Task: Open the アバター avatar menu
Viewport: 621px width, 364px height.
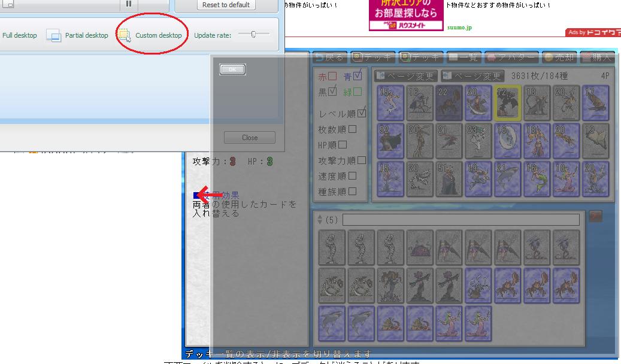Action: click(x=511, y=57)
